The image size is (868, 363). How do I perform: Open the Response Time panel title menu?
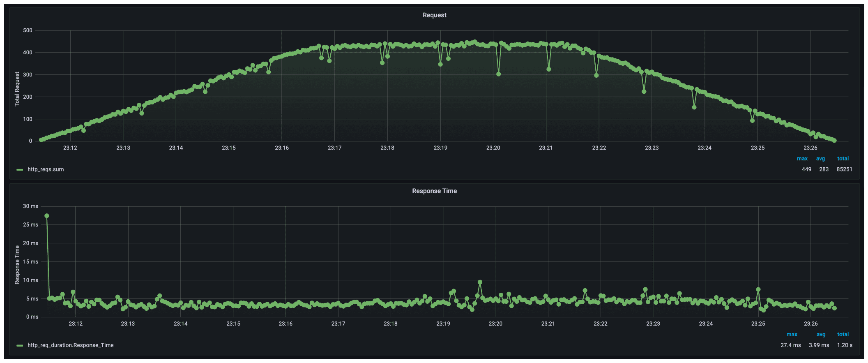click(x=434, y=191)
